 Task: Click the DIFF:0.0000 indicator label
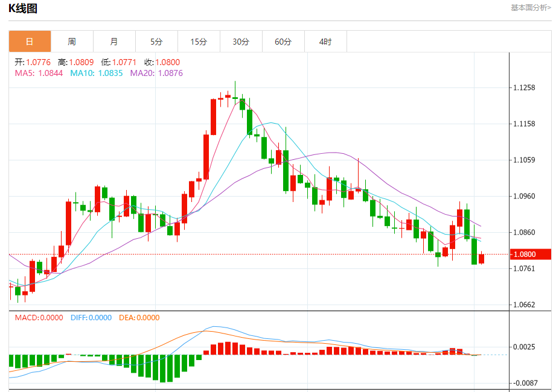click(91, 318)
